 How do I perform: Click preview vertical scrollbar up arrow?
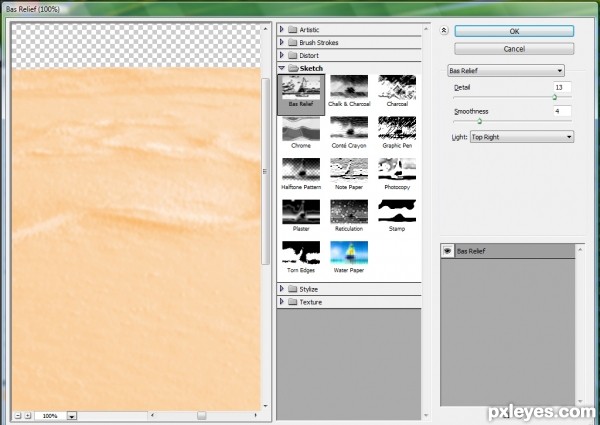click(266, 28)
